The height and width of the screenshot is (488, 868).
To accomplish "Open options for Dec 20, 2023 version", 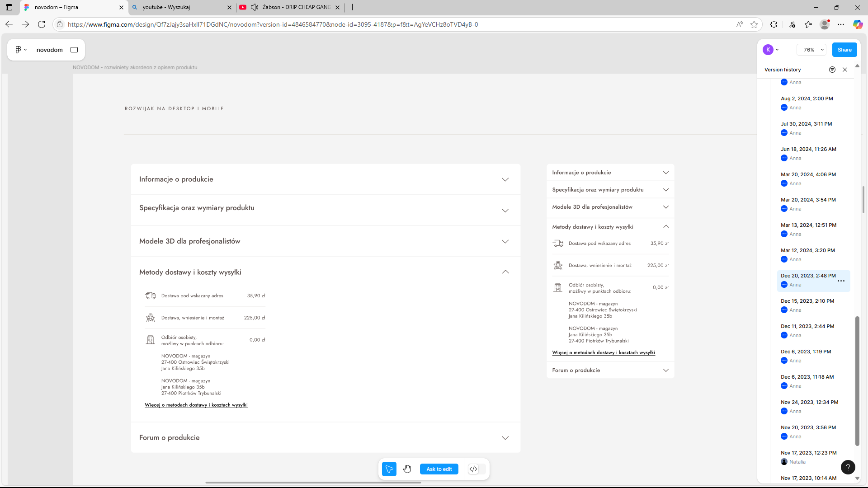I will pyautogui.click(x=841, y=281).
